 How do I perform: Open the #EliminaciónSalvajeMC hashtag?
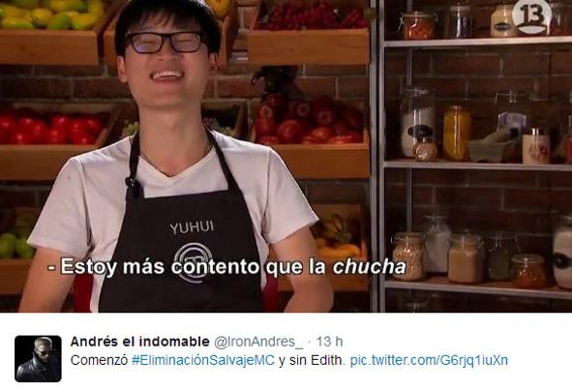(203, 360)
